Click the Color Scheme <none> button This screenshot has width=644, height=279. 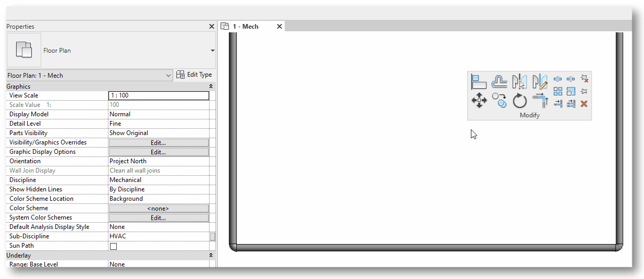point(159,208)
